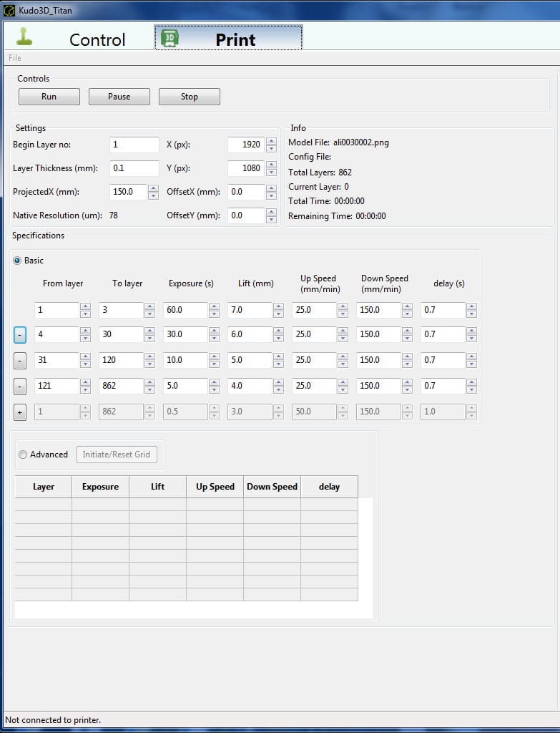Click the Exposure column header in grid
560x733 pixels.
(100, 487)
